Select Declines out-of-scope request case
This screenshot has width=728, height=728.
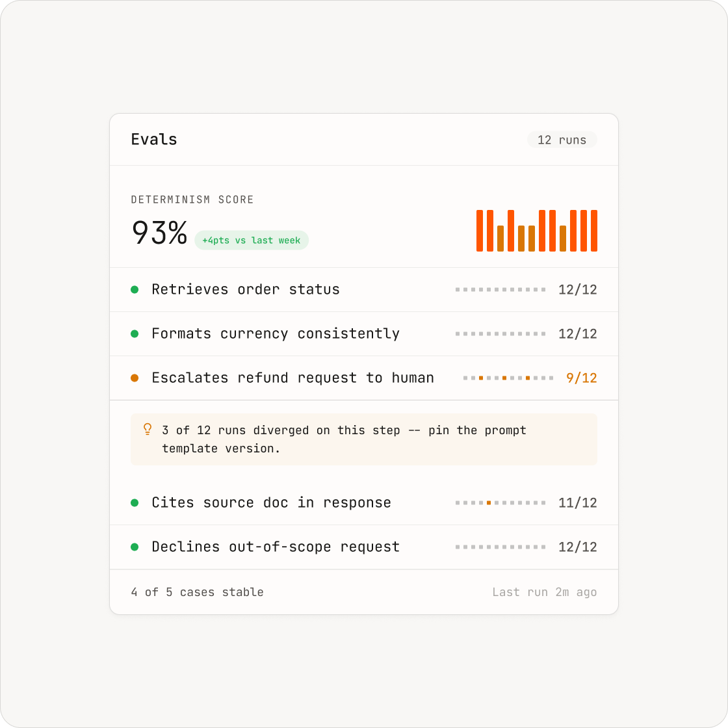[x=364, y=547]
